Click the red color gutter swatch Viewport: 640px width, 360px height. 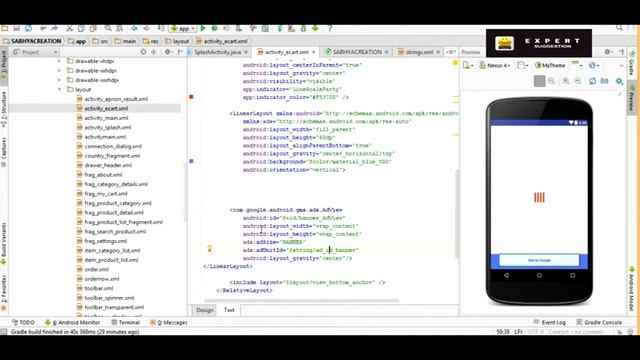point(191,97)
